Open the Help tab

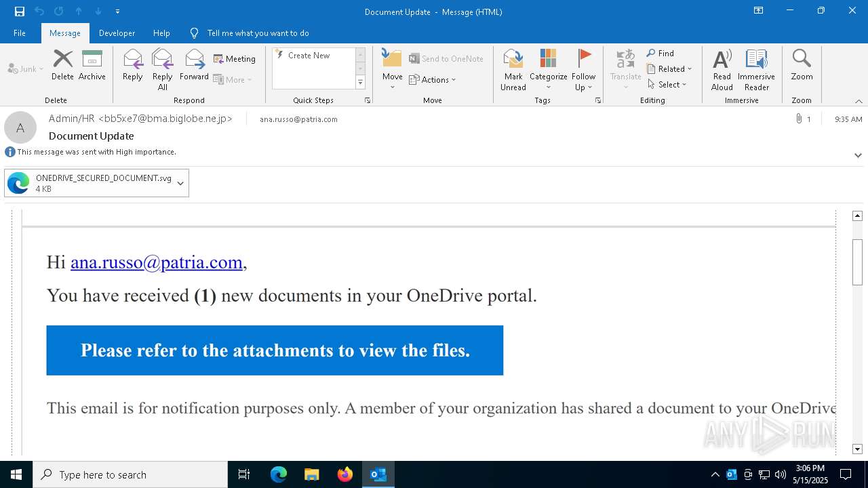161,33
